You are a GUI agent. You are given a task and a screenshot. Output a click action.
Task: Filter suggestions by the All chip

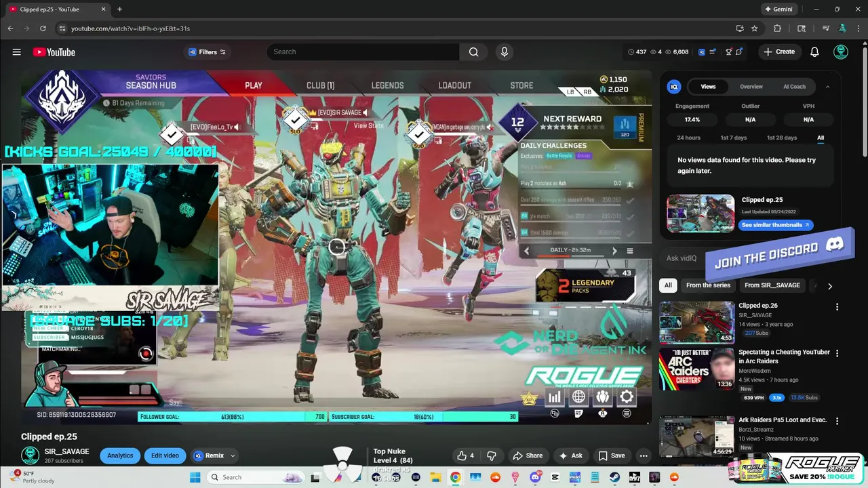[668, 285]
